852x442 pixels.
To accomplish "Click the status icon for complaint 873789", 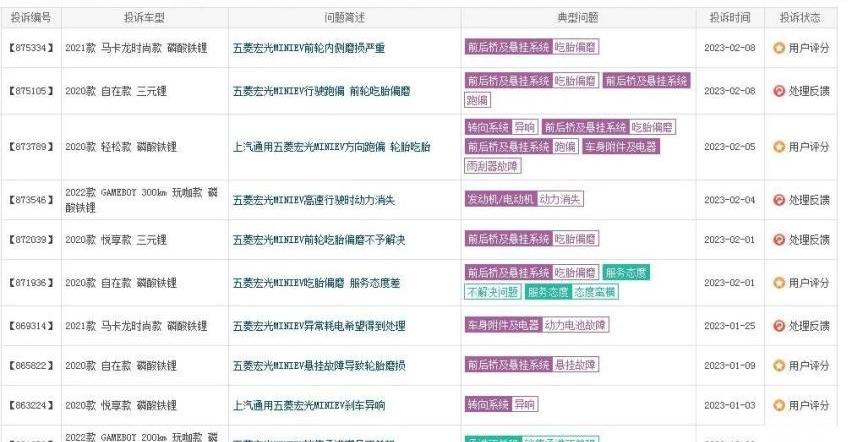I will coord(779,147).
